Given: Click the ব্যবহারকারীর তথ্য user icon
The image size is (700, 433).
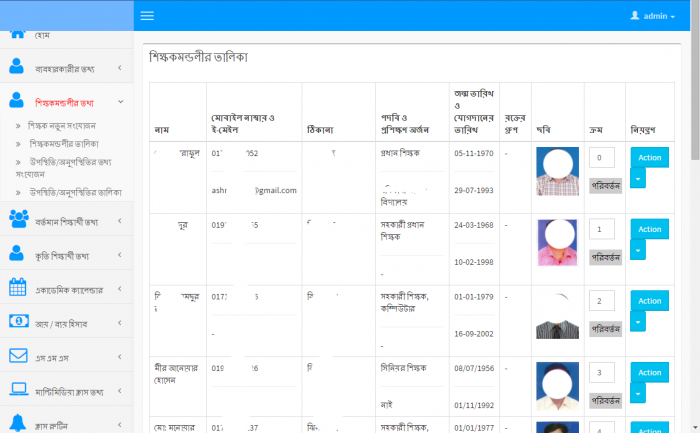Looking at the screenshot, I should (x=17, y=66).
